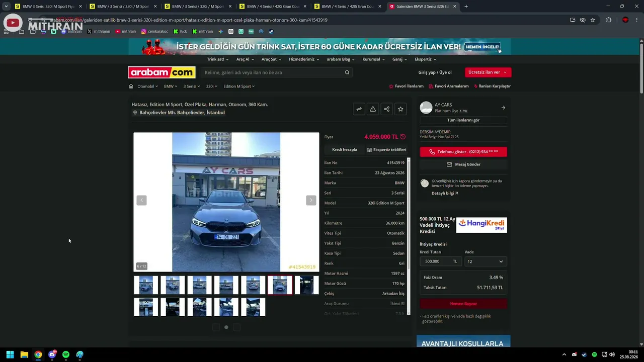Click the Hemen Başvur button
Image resolution: width=644 pixels, height=362 pixels.
coord(463,304)
